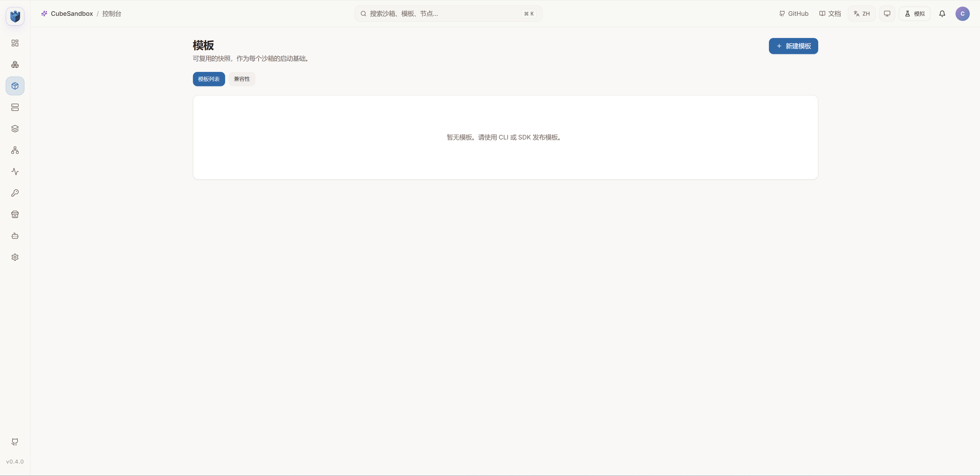The image size is (980, 476).
Task: Click the v0.4.0 version label
Action: pyautogui.click(x=15, y=461)
